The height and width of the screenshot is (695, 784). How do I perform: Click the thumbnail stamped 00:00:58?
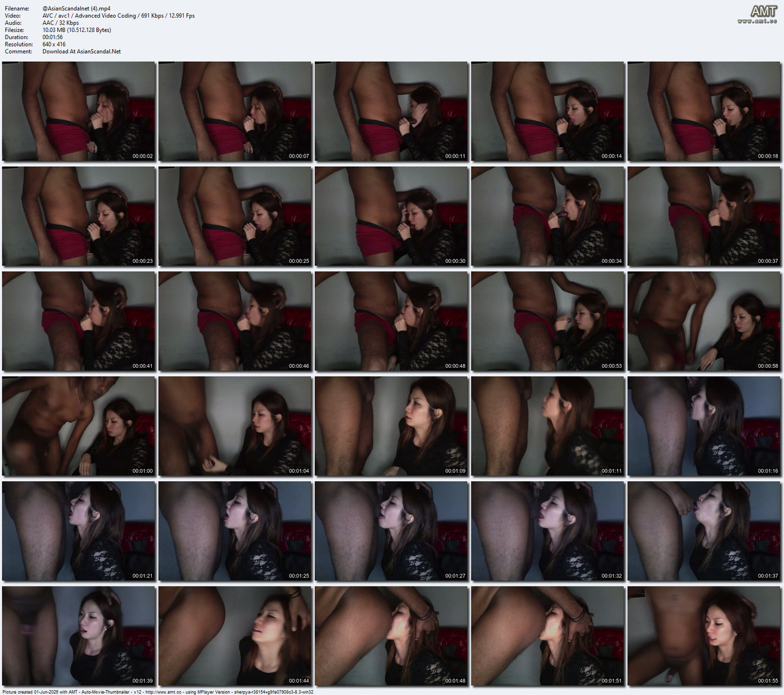[x=704, y=321]
